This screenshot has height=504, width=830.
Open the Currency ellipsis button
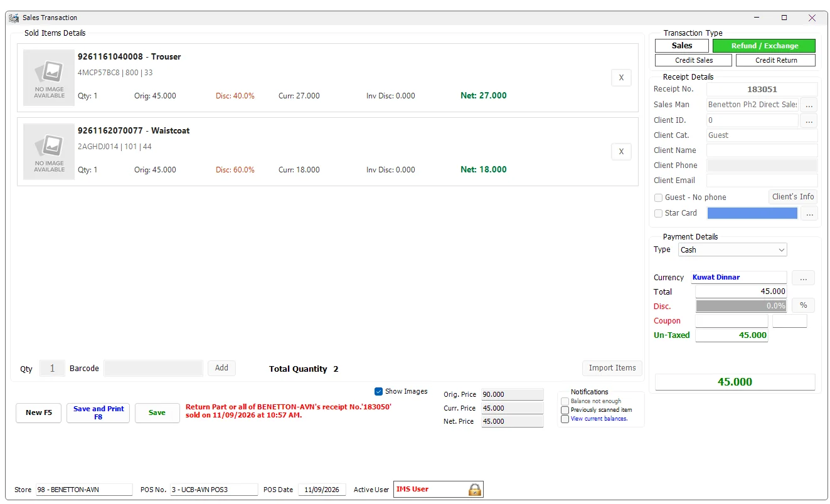pyautogui.click(x=803, y=278)
